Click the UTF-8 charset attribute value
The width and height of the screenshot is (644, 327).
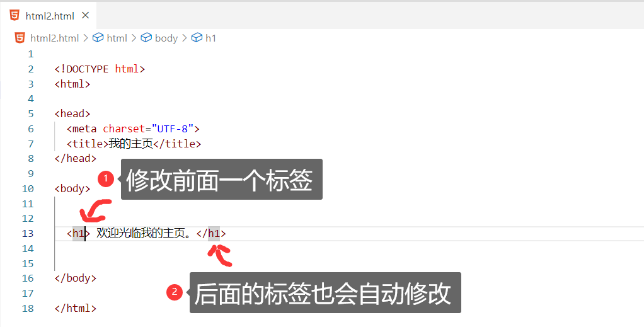pos(173,129)
